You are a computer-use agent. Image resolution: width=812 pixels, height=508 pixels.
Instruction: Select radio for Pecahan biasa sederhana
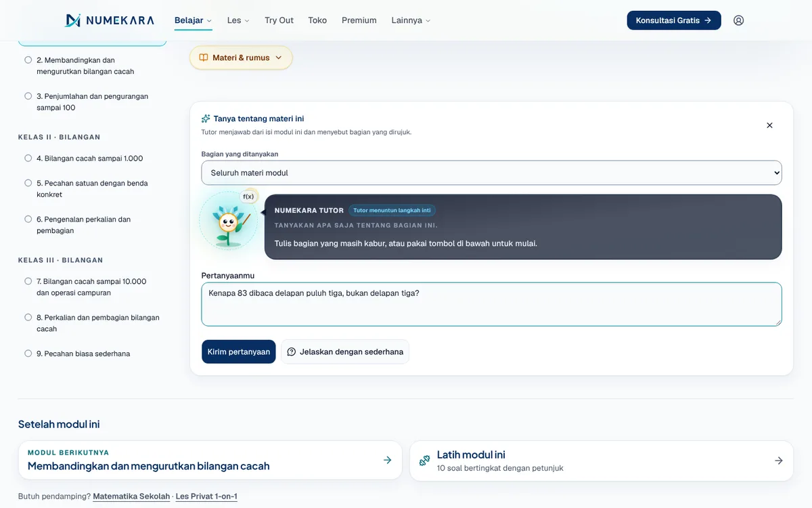28,354
